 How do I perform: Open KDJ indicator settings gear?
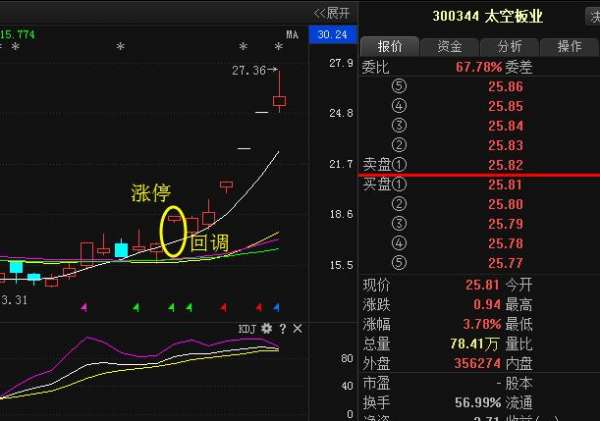267,329
